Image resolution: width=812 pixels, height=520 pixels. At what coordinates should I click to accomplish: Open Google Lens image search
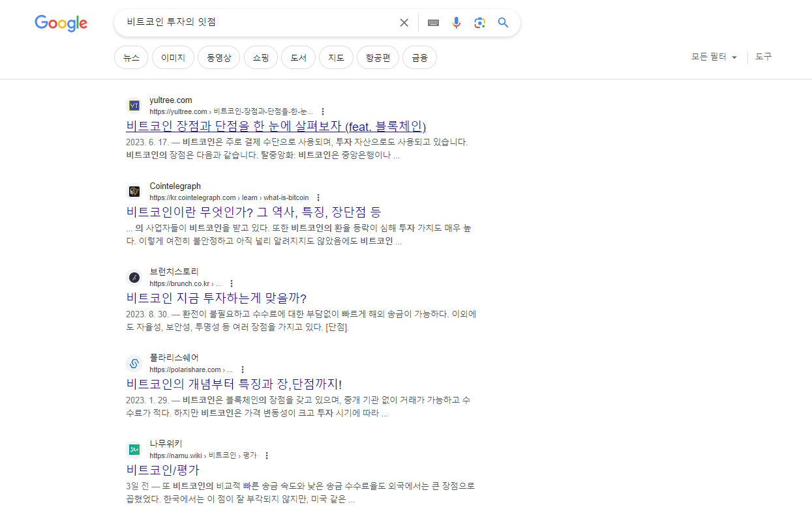point(479,23)
